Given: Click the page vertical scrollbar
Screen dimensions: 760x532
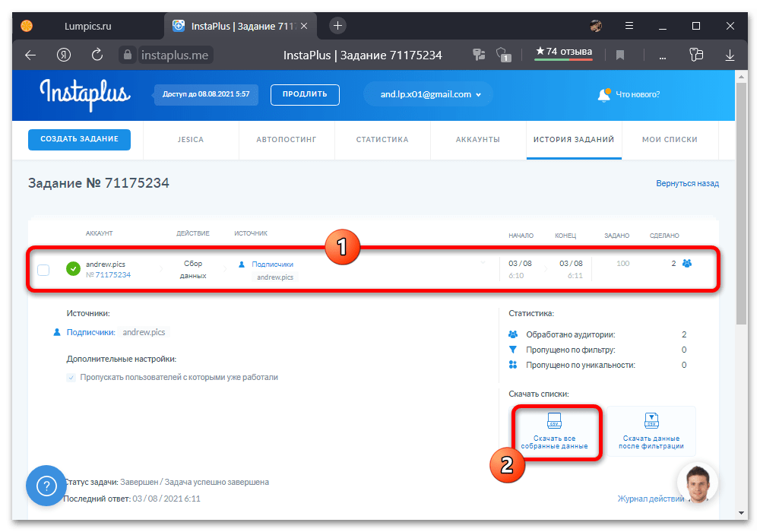Looking at the screenshot, I should 740,205.
